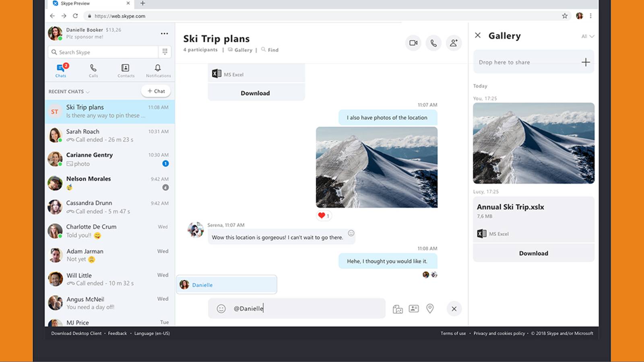The width and height of the screenshot is (644, 362).
Task: Add a participant to the group chat
Action: [454, 43]
